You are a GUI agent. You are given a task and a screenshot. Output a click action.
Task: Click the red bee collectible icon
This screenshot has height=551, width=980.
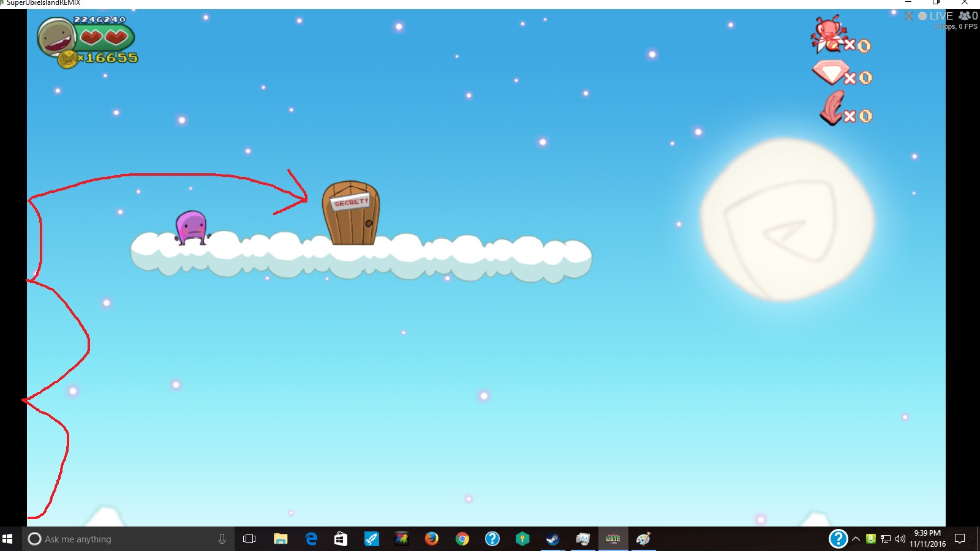[829, 36]
